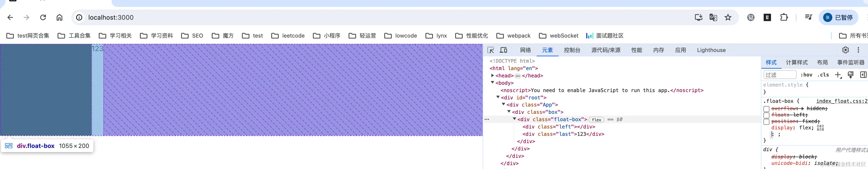Open the test网页合集 bookmark folder
Image resolution: width=868 pixels, height=169 pixels.
28,36
